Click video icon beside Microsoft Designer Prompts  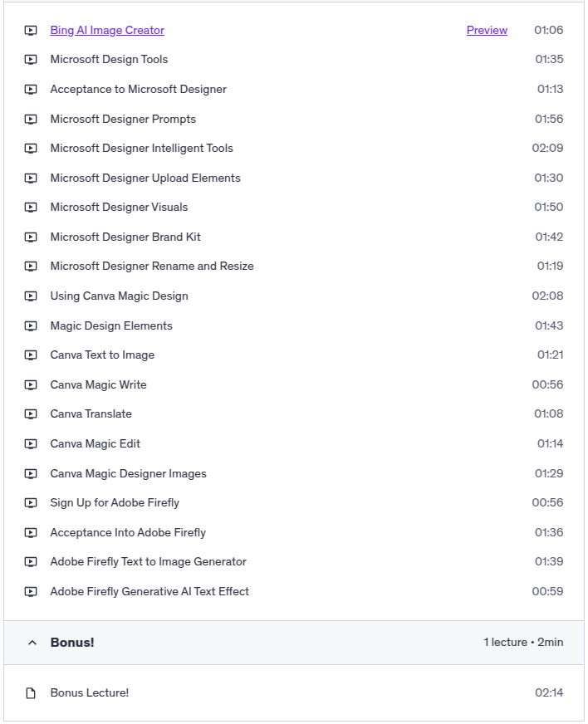pos(31,120)
